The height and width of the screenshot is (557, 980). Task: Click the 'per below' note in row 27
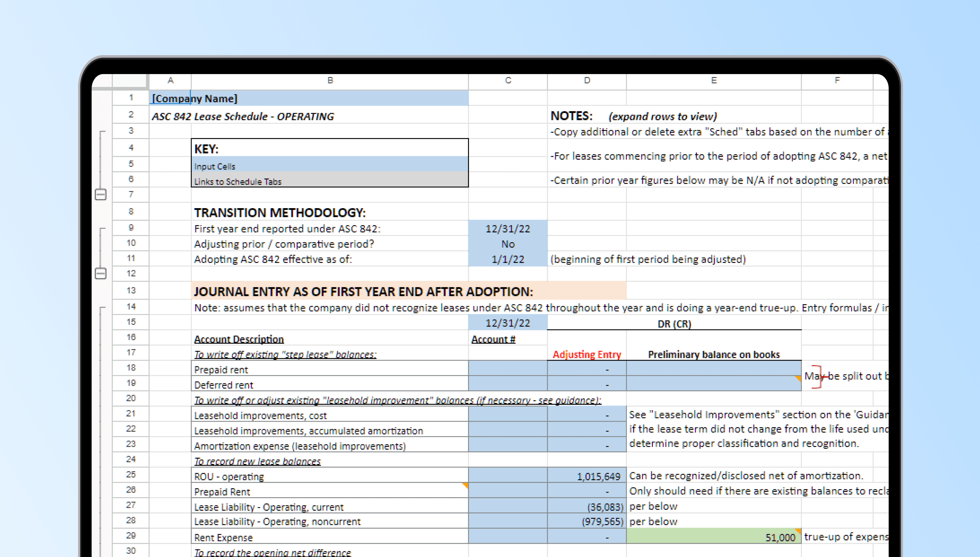[x=653, y=506]
